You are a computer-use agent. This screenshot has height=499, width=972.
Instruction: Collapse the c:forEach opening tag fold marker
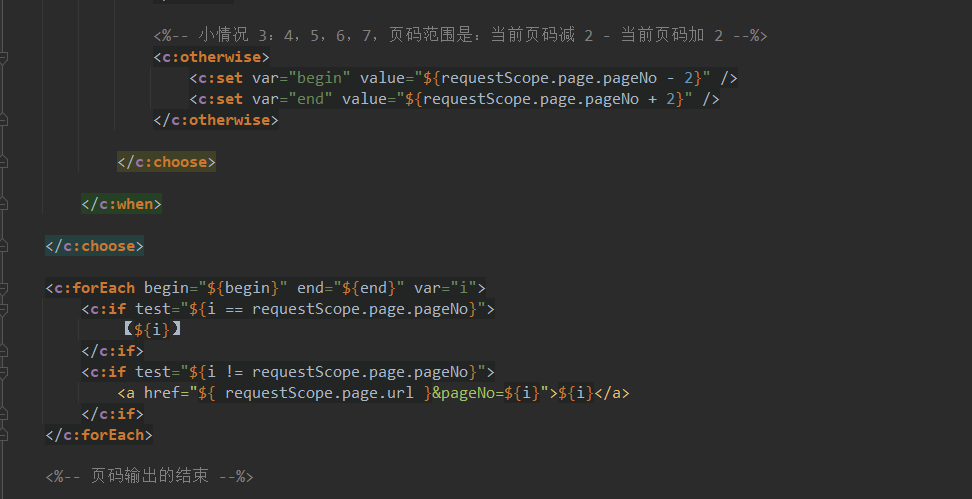(4, 288)
